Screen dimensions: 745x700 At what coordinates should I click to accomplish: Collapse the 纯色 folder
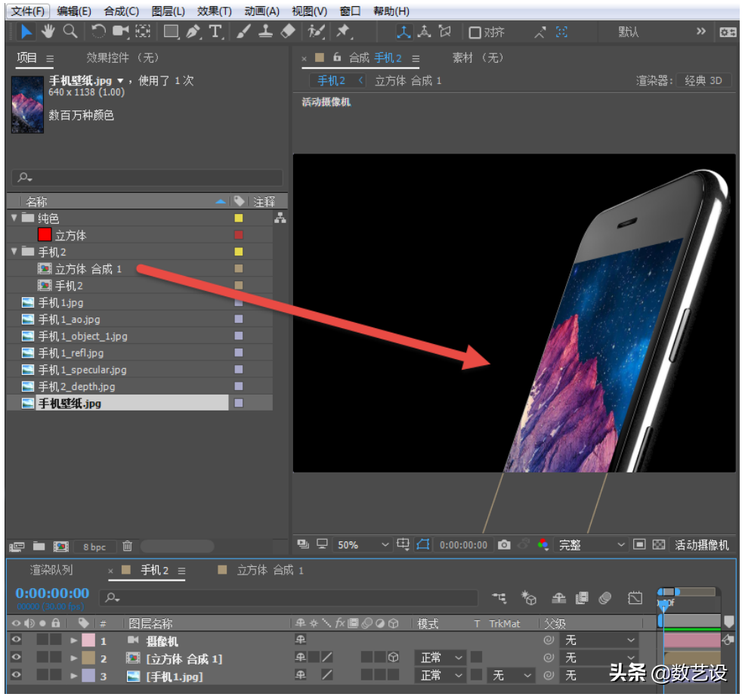click(14, 218)
